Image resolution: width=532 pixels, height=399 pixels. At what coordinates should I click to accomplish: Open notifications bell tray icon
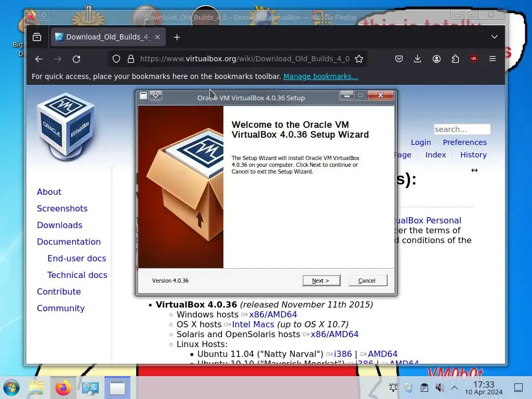(x=393, y=388)
